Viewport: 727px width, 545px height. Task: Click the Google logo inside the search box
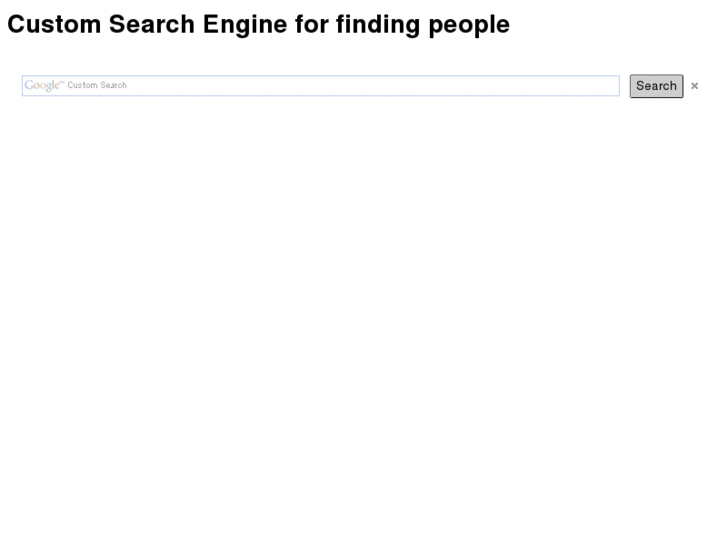pyautogui.click(x=44, y=85)
